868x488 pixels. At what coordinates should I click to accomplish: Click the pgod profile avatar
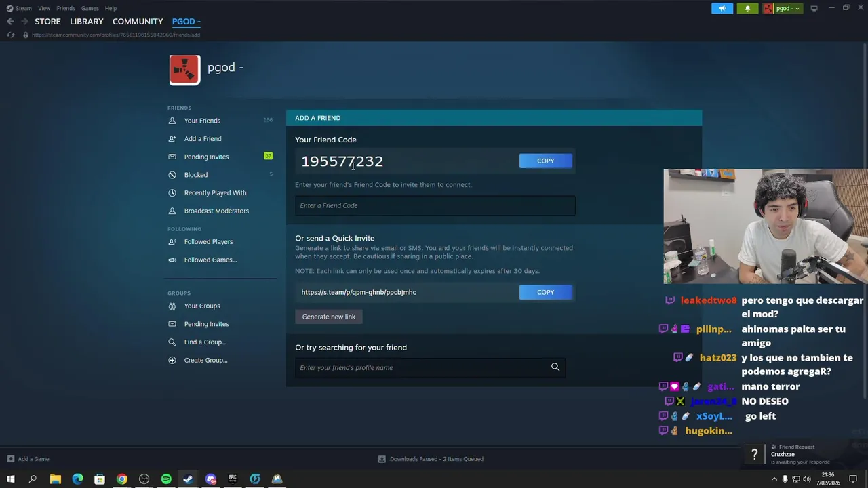coord(184,70)
